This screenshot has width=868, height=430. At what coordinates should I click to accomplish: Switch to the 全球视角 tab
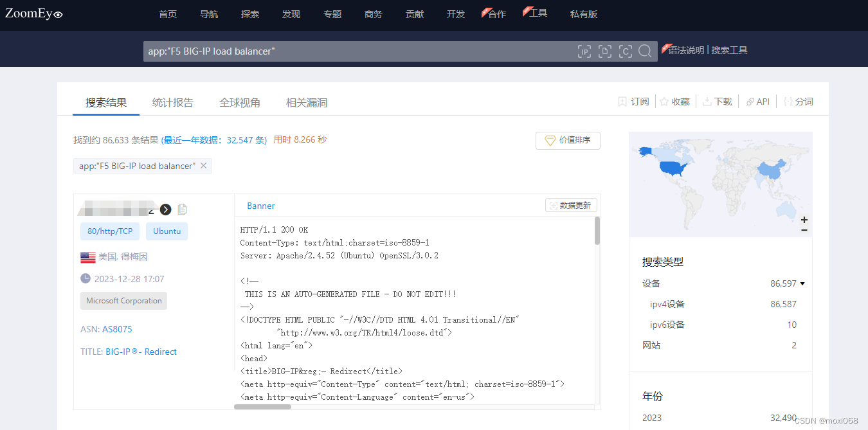(x=240, y=102)
